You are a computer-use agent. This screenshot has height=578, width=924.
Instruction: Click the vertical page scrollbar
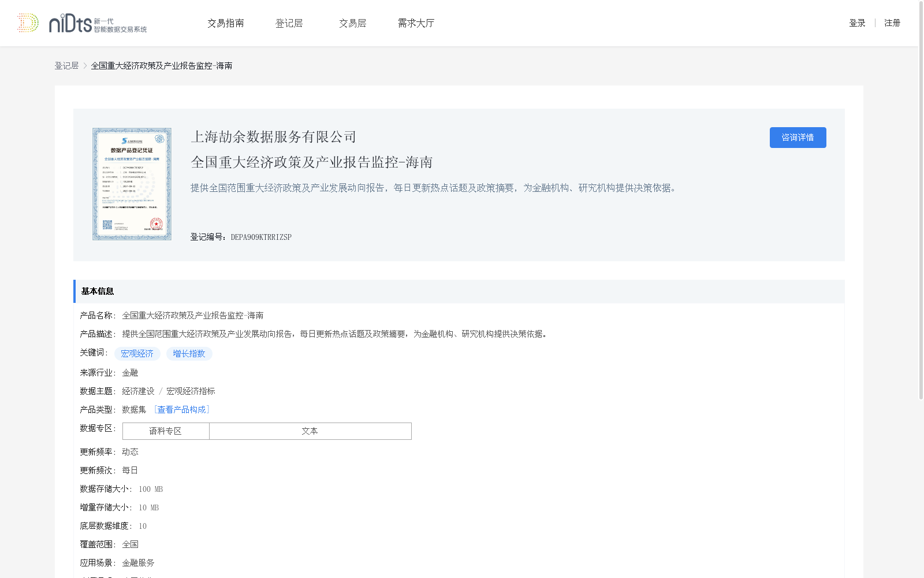[921, 200]
